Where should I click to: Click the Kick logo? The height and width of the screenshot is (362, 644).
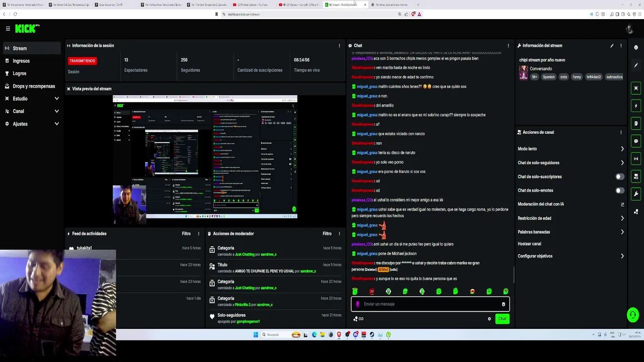tap(27, 29)
